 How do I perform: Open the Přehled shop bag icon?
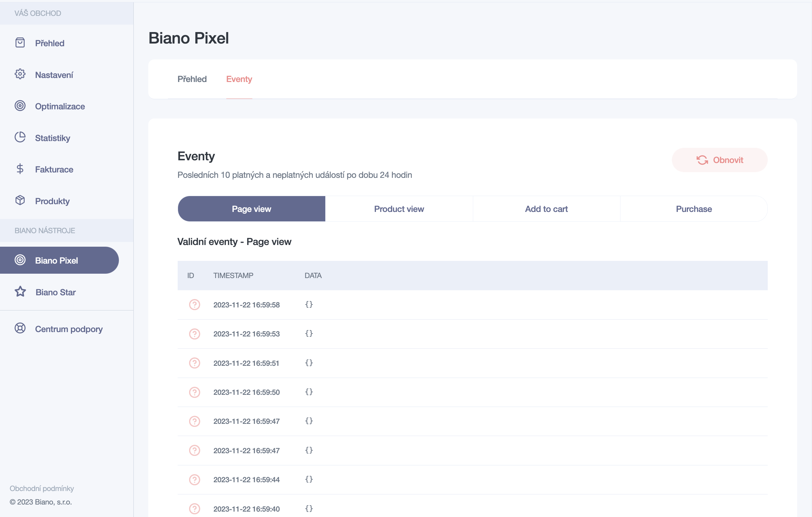(x=20, y=43)
